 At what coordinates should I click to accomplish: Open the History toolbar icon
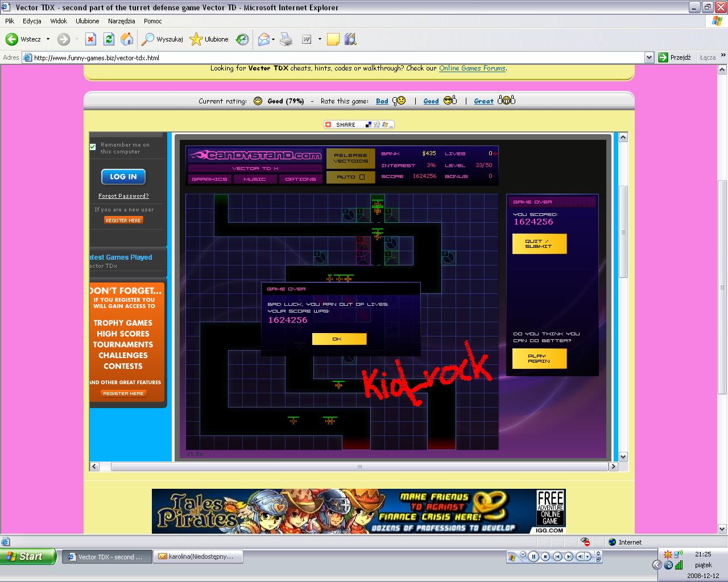242,39
